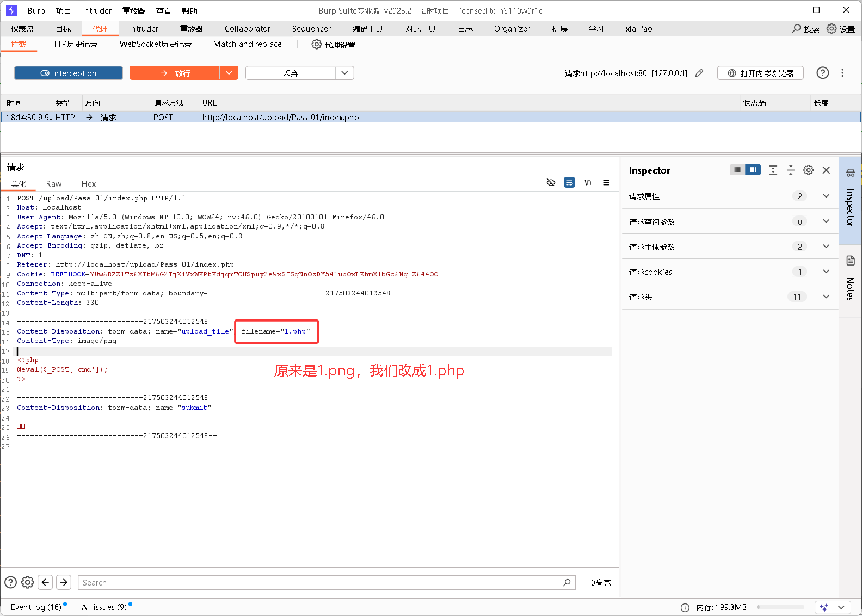
Task: Open the three-dot more options menu
Action: (x=842, y=73)
